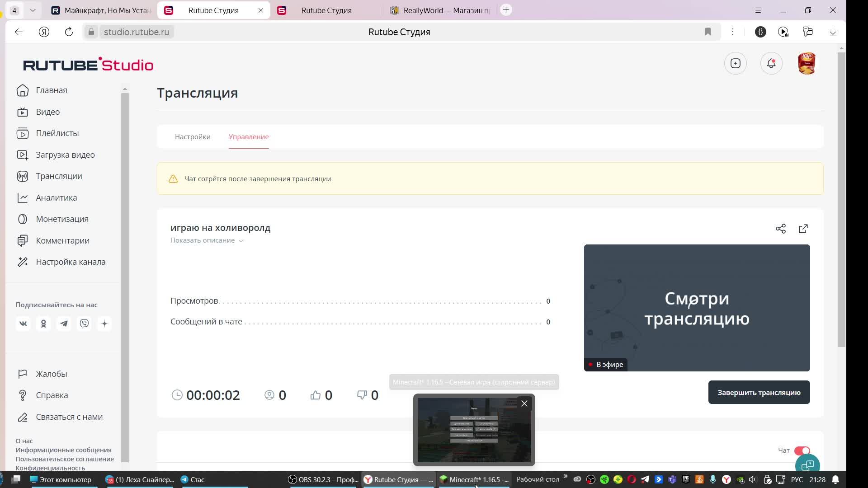
Task: Click the Монетизация sidebar item
Action: 62,219
